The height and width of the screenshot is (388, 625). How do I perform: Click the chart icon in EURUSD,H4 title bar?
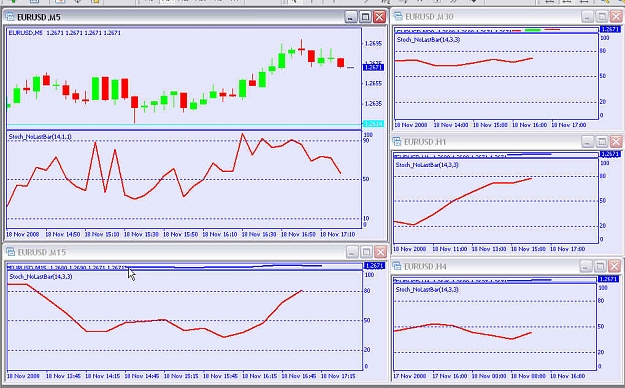[x=397, y=266]
